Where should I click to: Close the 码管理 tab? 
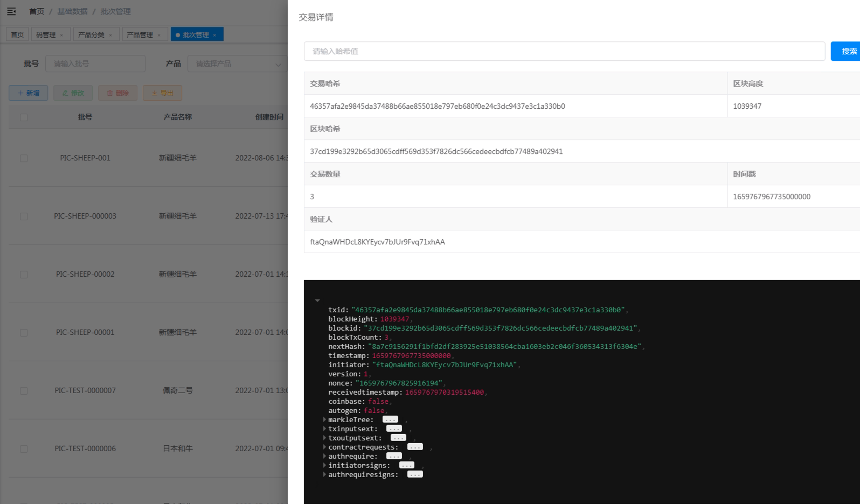coord(61,35)
